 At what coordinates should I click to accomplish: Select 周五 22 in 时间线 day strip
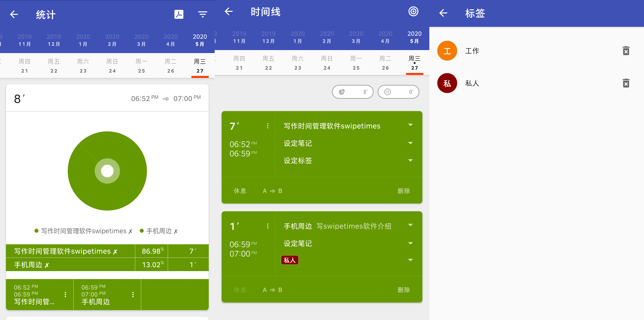(269, 63)
